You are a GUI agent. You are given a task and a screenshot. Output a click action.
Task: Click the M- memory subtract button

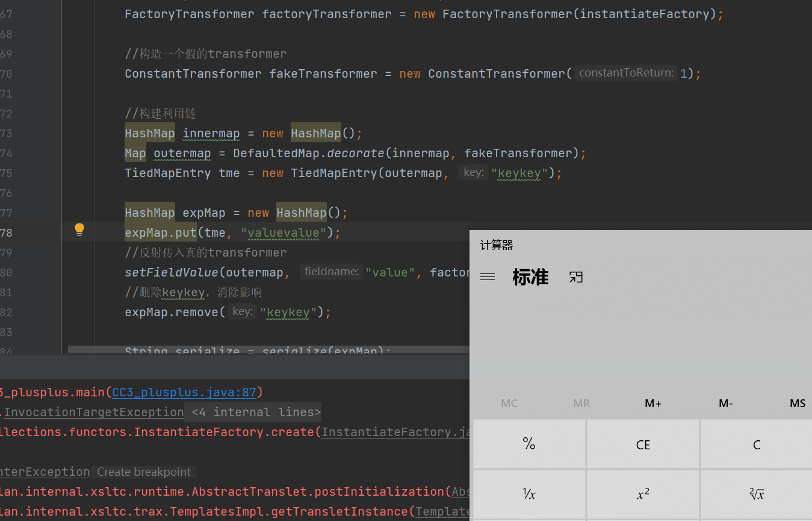click(x=726, y=404)
